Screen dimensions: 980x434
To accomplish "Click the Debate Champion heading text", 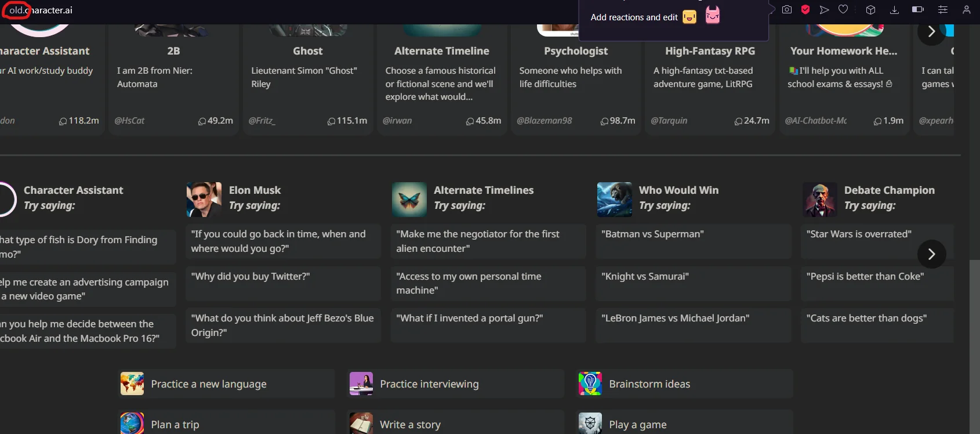I will point(890,190).
